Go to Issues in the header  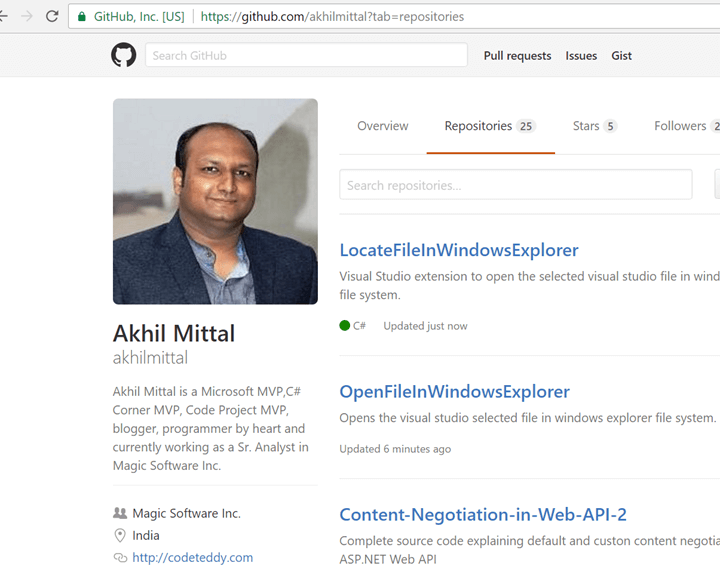tap(581, 56)
